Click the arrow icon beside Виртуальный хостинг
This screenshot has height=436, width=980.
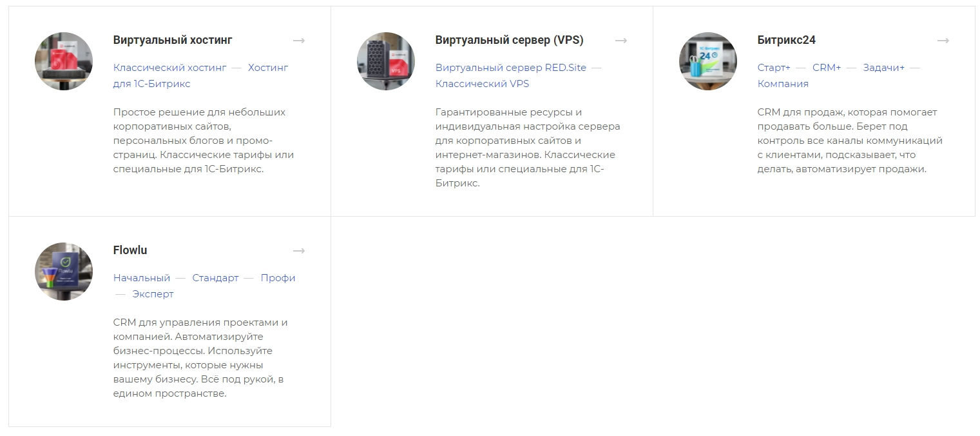coord(298,41)
